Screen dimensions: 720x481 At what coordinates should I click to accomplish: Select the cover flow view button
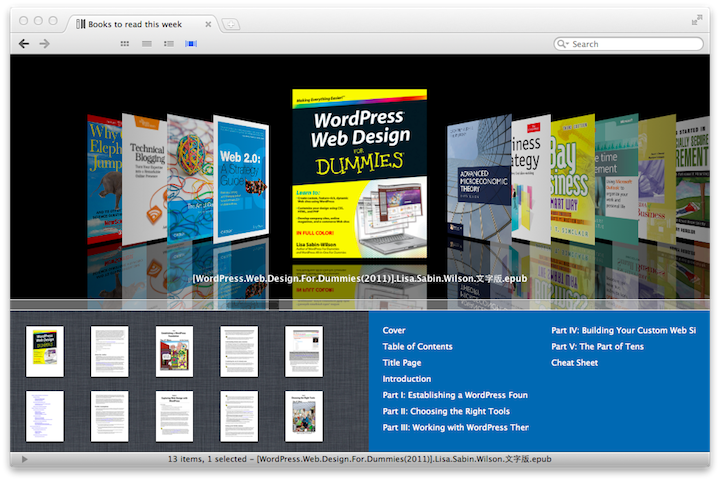point(191,44)
